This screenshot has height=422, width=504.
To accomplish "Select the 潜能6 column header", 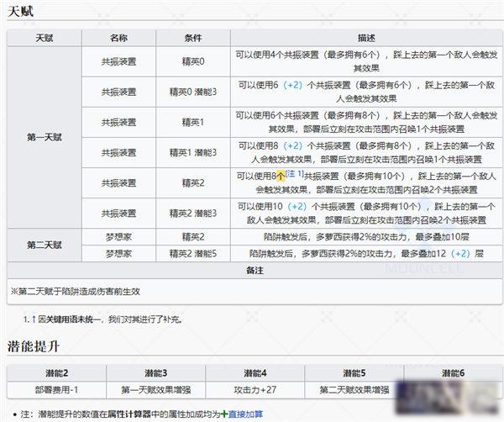I will click(x=454, y=373).
